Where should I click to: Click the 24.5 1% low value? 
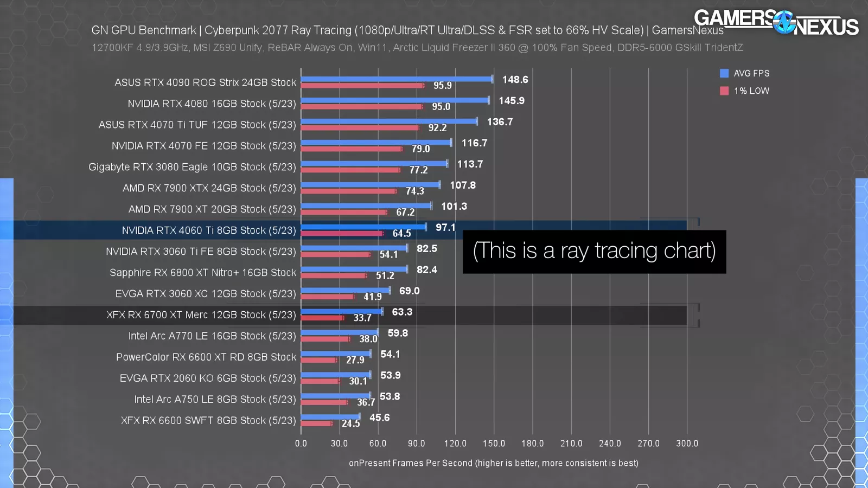(350, 423)
